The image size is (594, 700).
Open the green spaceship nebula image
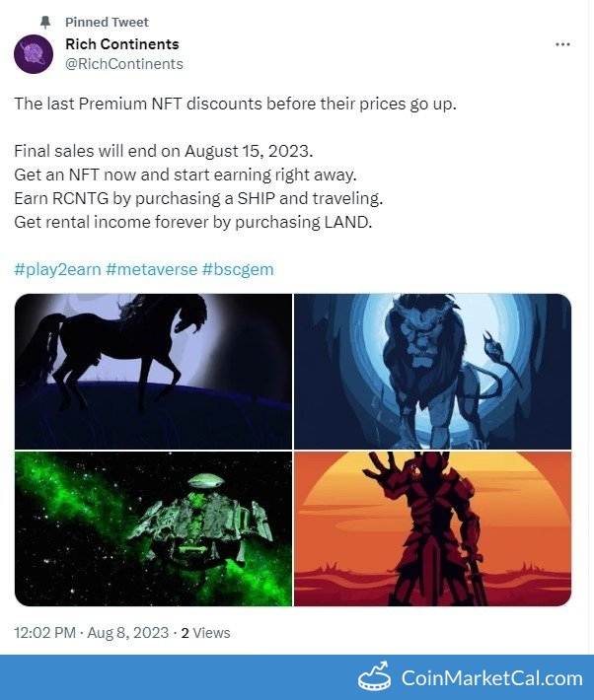point(153,529)
